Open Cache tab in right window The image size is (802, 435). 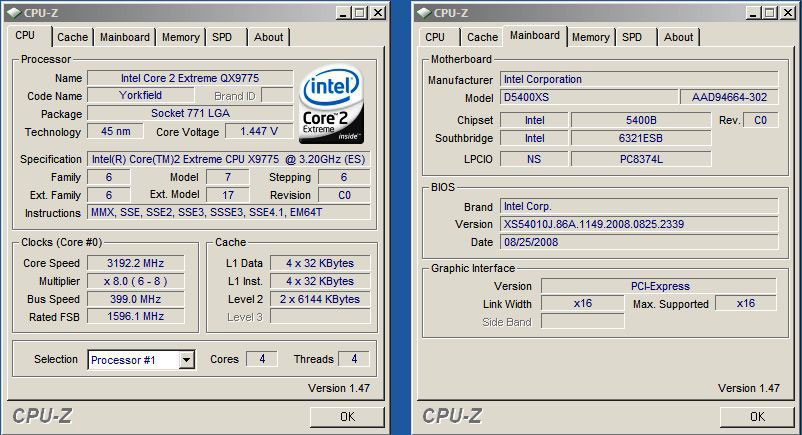tap(482, 37)
